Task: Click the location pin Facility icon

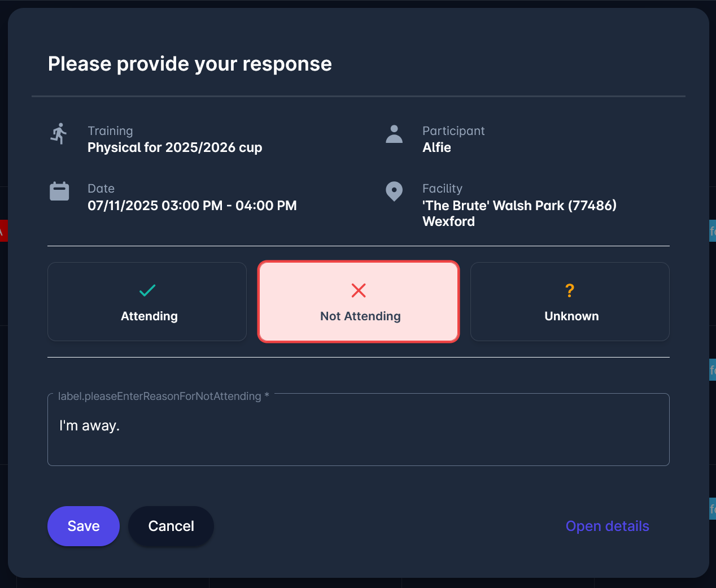Action: point(394,192)
